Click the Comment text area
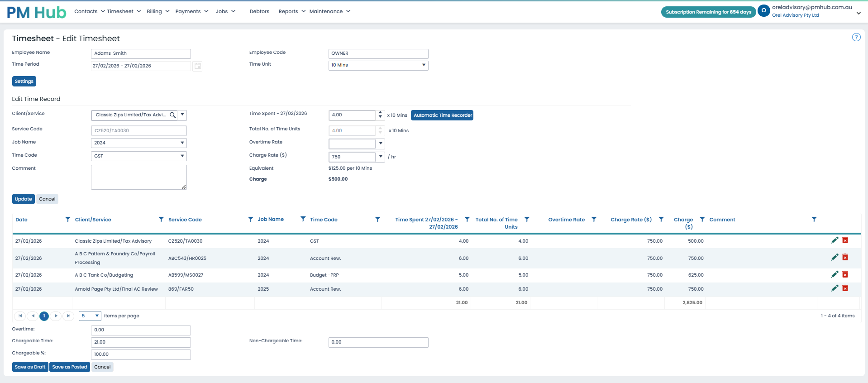The image size is (868, 383). pos(139,177)
